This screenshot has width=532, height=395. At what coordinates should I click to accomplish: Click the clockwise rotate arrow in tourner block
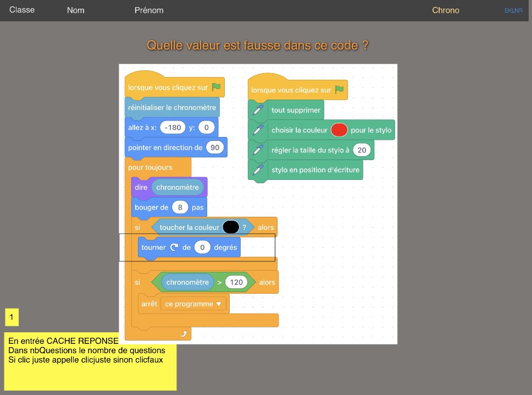[174, 247]
